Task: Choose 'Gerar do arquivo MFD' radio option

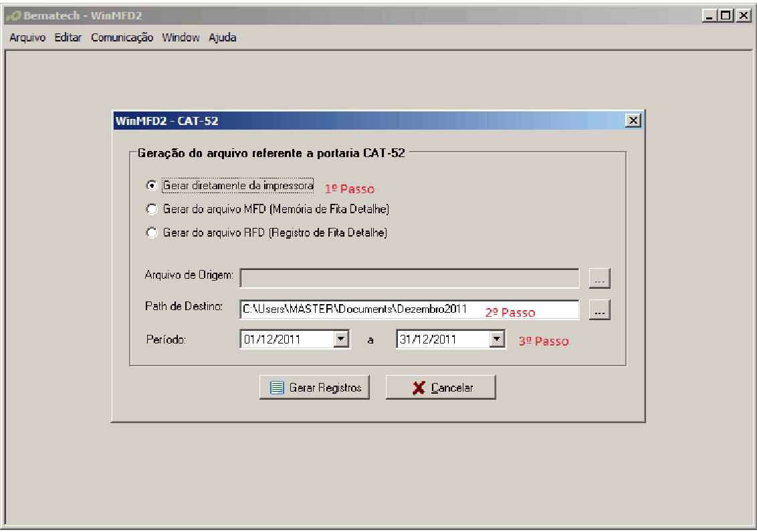Action: coord(152,209)
